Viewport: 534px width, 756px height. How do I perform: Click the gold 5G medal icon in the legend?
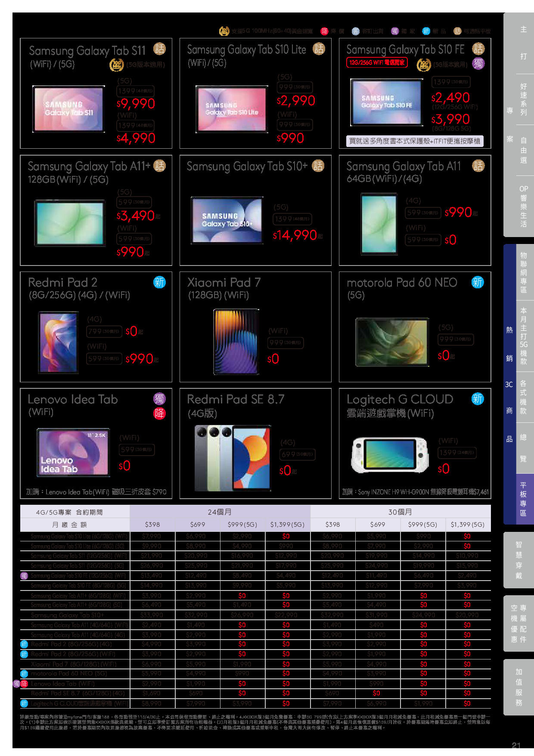(x=224, y=31)
